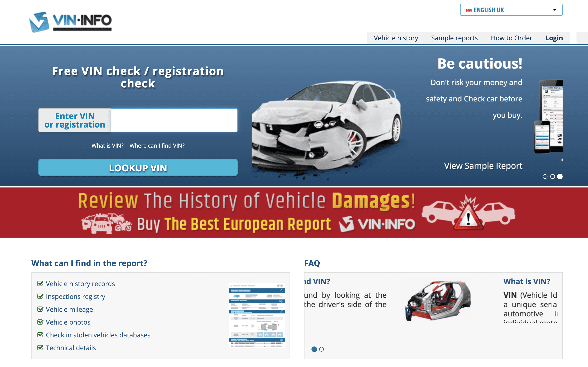Click the UK flag icon in language selector
Viewport: 588px width, 367px height.
[469, 10]
